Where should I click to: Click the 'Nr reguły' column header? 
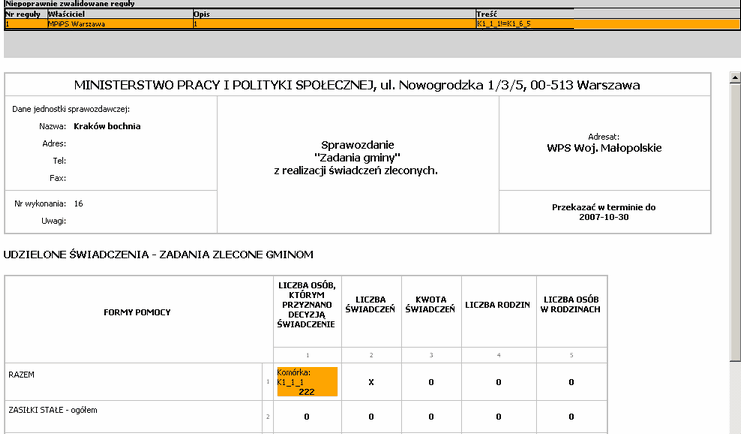click(24, 14)
